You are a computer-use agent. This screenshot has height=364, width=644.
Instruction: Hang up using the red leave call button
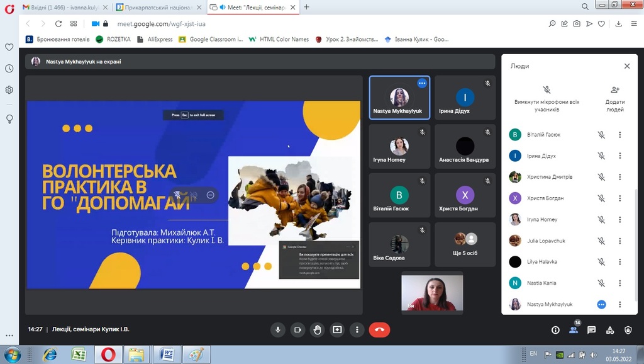pyautogui.click(x=379, y=329)
